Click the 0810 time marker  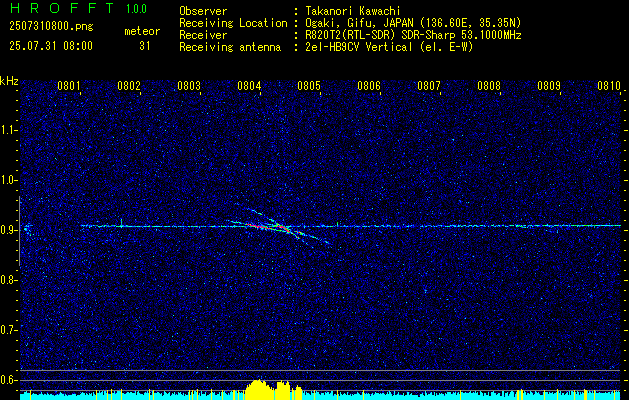pos(609,85)
